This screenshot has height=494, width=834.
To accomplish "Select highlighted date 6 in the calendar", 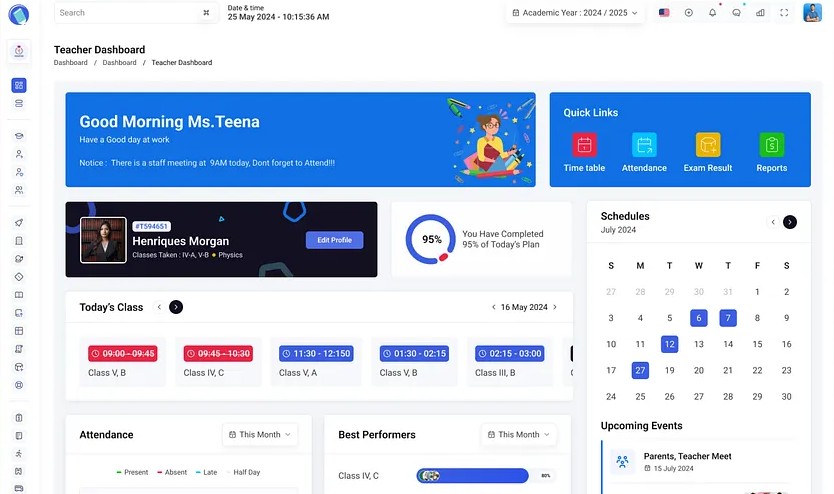I will pos(699,318).
